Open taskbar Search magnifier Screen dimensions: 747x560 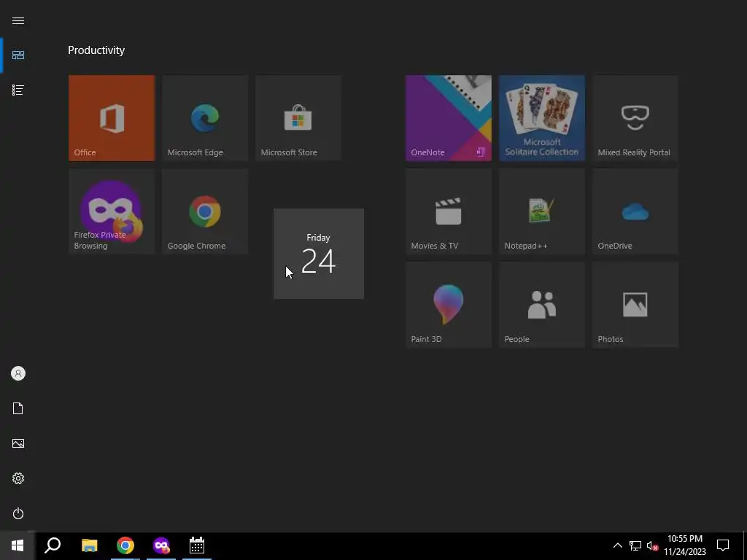53,545
